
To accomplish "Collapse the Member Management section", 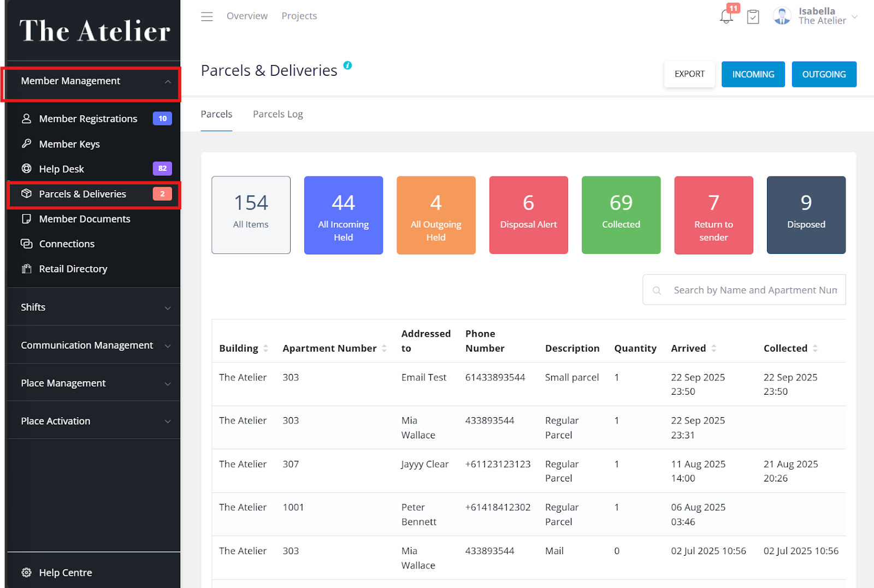I will click(168, 81).
